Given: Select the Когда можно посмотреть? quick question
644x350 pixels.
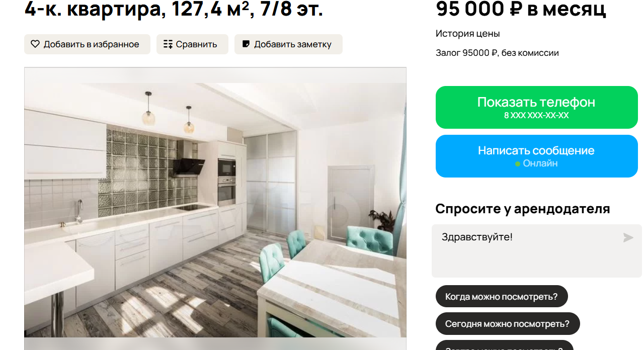Looking at the screenshot, I should [502, 296].
